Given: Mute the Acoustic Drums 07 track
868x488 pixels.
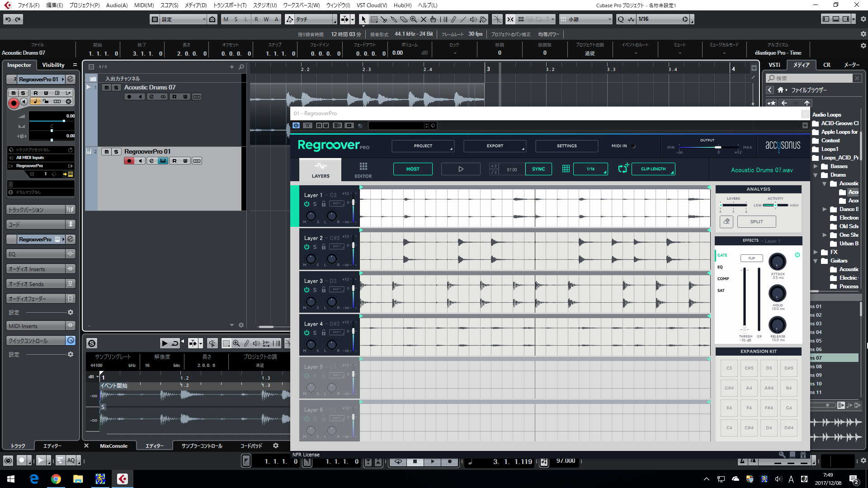Looking at the screenshot, I should 106,88.
